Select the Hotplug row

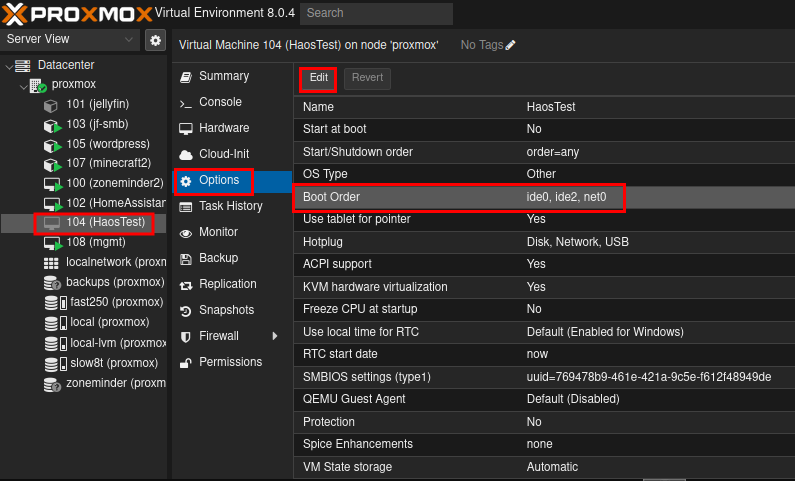coord(544,242)
